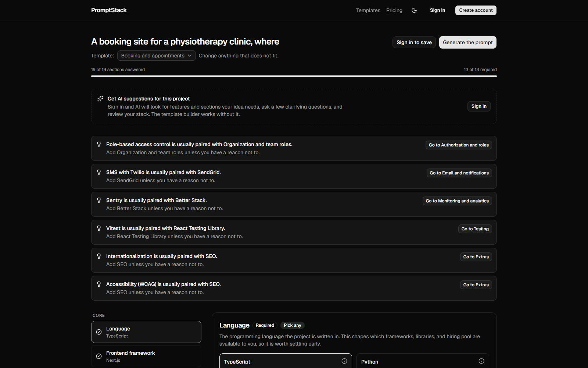
Task: Click the '19 of 19 sections answered' text
Action: pos(118,70)
